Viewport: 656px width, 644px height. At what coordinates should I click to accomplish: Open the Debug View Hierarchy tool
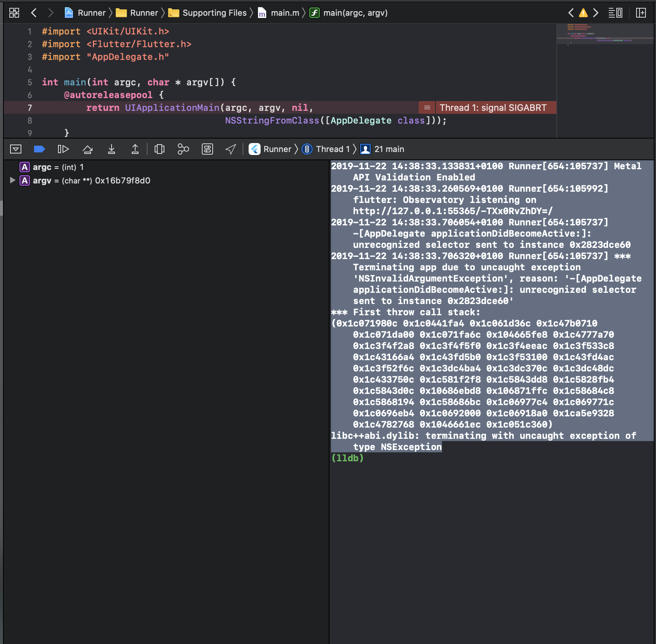click(x=159, y=149)
